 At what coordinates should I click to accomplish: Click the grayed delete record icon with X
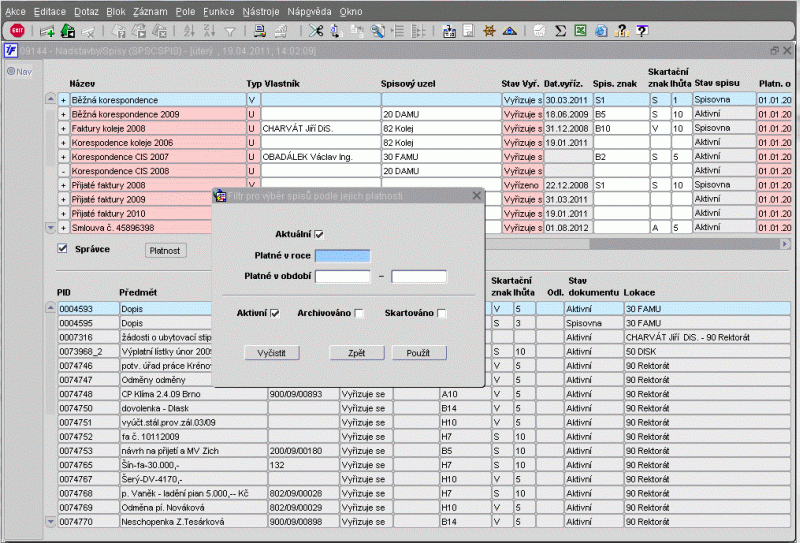click(88, 32)
